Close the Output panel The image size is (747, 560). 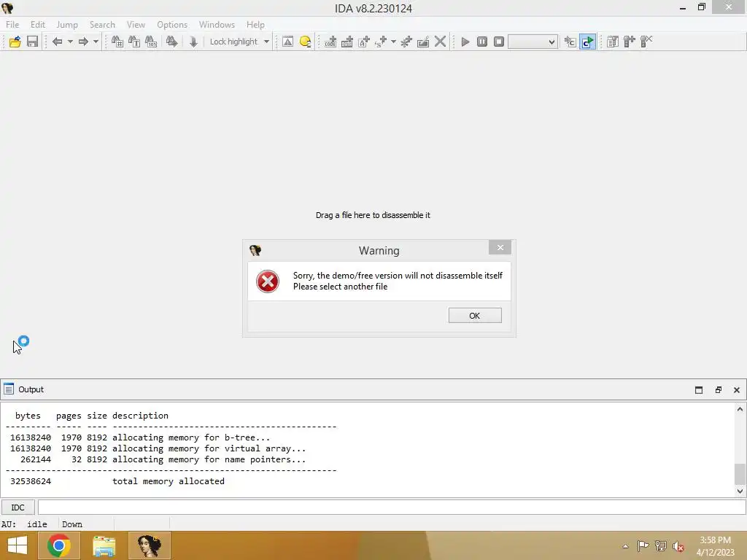(737, 390)
